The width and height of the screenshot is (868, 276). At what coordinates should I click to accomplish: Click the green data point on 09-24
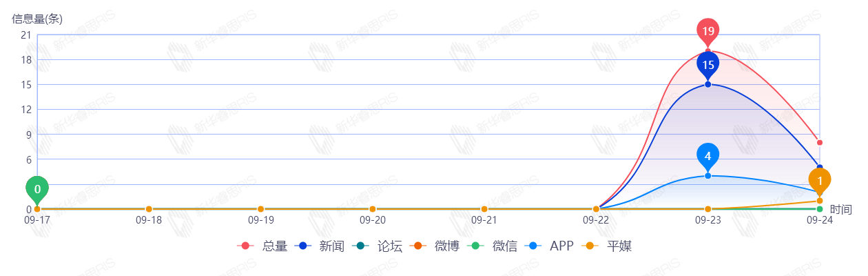click(x=820, y=209)
